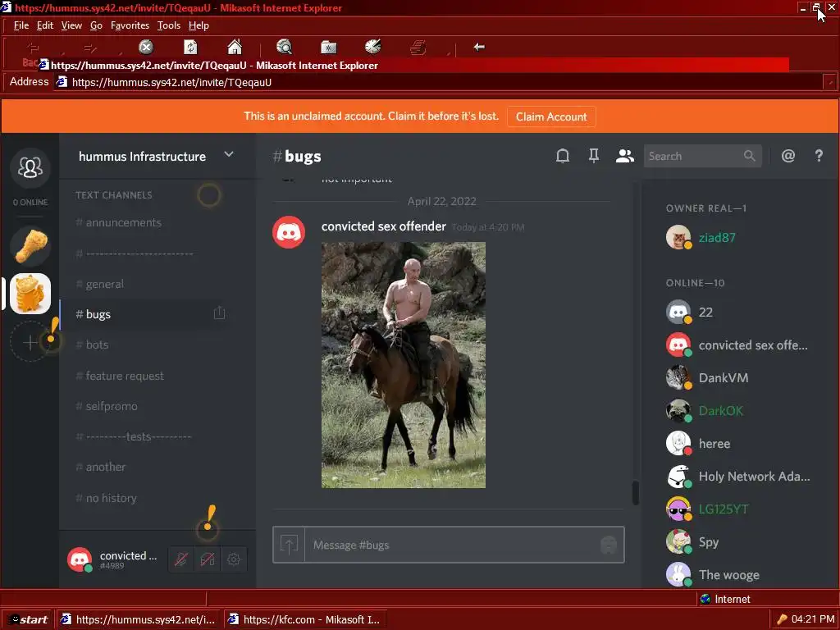
Task: Click the add server plus icon
Action: click(x=30, y=342)
